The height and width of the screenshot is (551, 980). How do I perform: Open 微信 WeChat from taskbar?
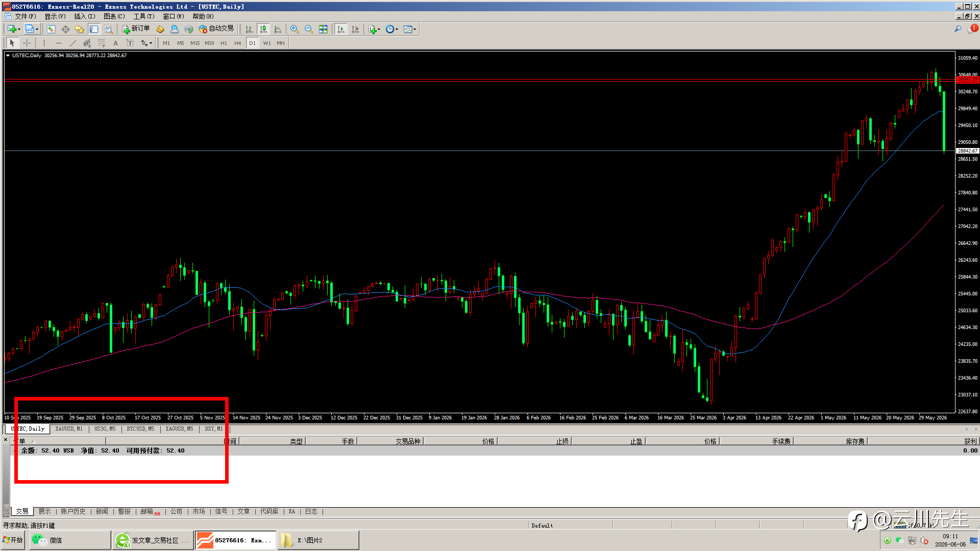point(70,540)
